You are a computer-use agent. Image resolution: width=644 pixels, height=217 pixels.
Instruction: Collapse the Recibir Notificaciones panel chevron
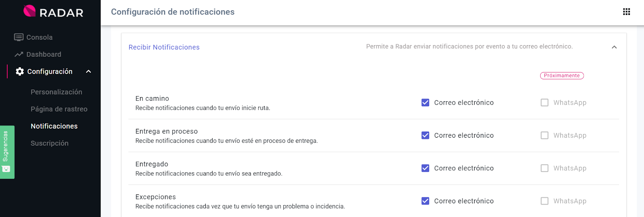pyautogui.click(x=614, y=47)
